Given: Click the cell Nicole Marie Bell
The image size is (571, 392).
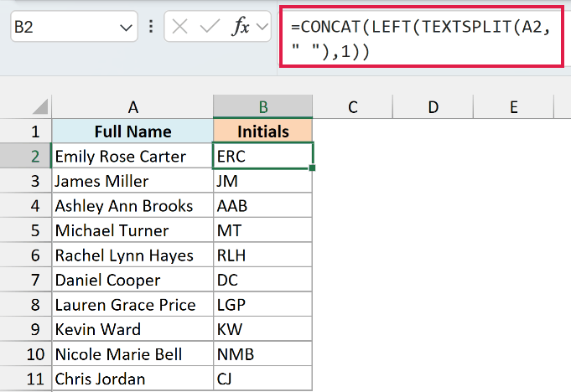Looking at the screenshot, I should tap(132, 353).
